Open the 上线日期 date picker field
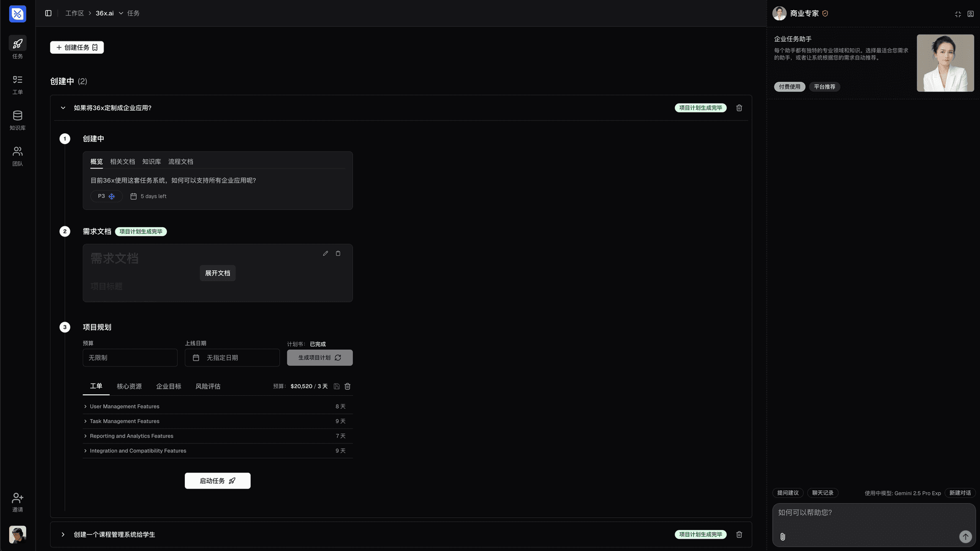This screenshot has height=551, width=980. 232,357
